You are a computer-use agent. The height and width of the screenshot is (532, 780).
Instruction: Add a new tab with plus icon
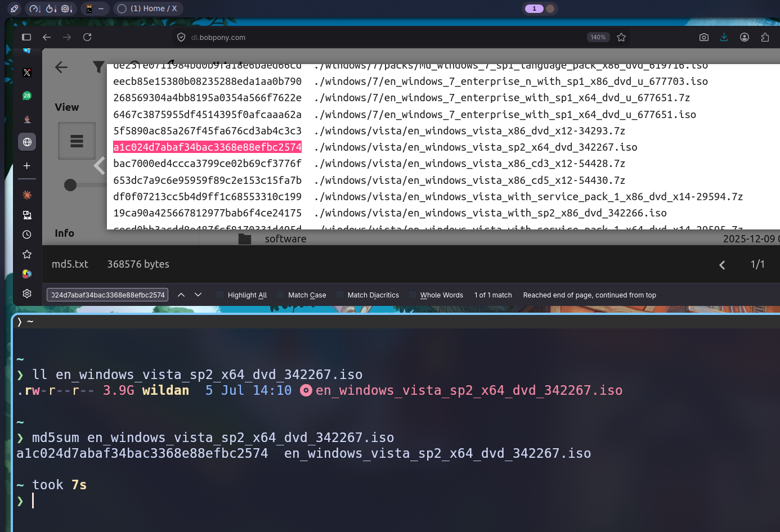click(27, 166)
